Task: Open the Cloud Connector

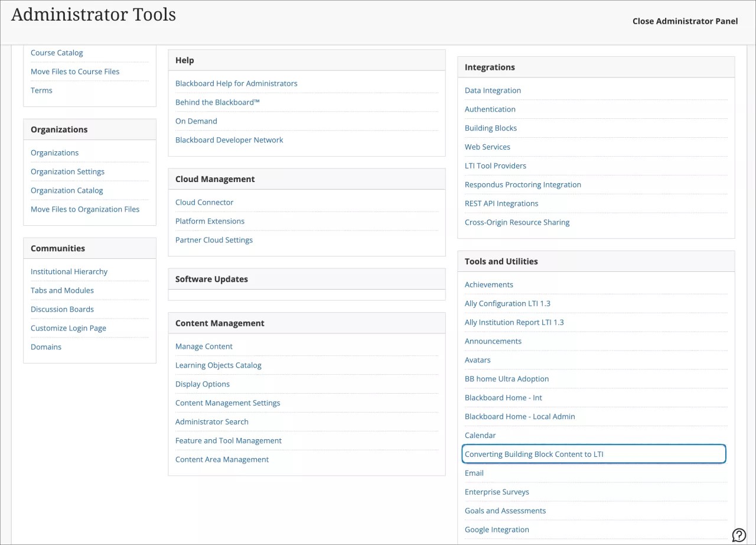Action: point(204,202)
